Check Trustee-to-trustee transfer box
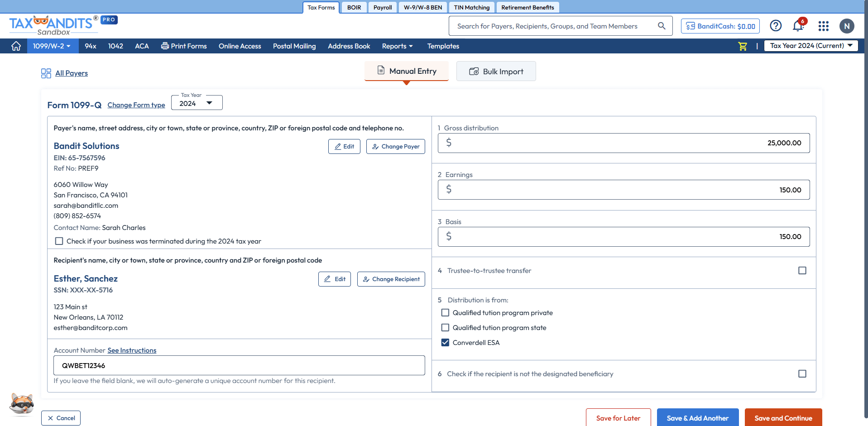Screen dimensions: 868x426 click(802, 270)
